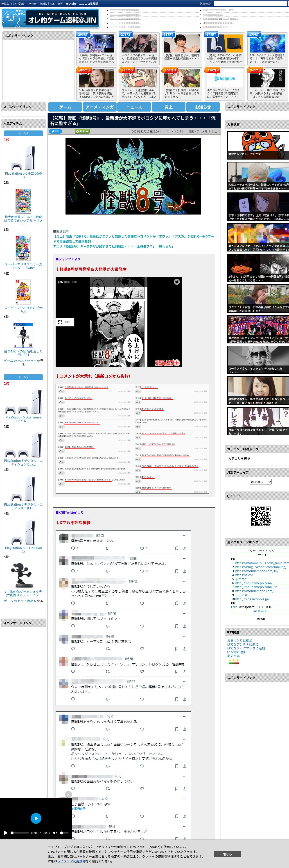289x868 pixels.
Task: Open the カテゴリを選択 category dropdown
Action: [258, 458]
